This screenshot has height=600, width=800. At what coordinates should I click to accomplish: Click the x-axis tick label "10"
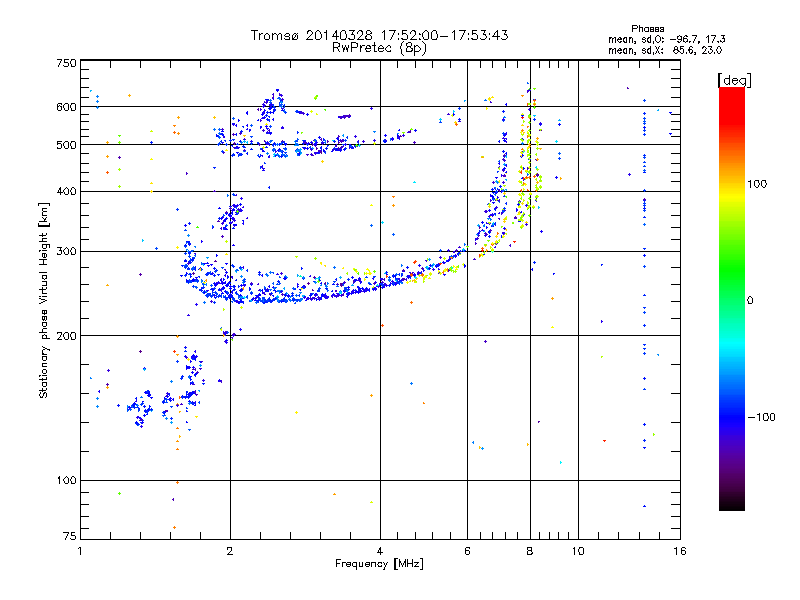tap(578, 551)
